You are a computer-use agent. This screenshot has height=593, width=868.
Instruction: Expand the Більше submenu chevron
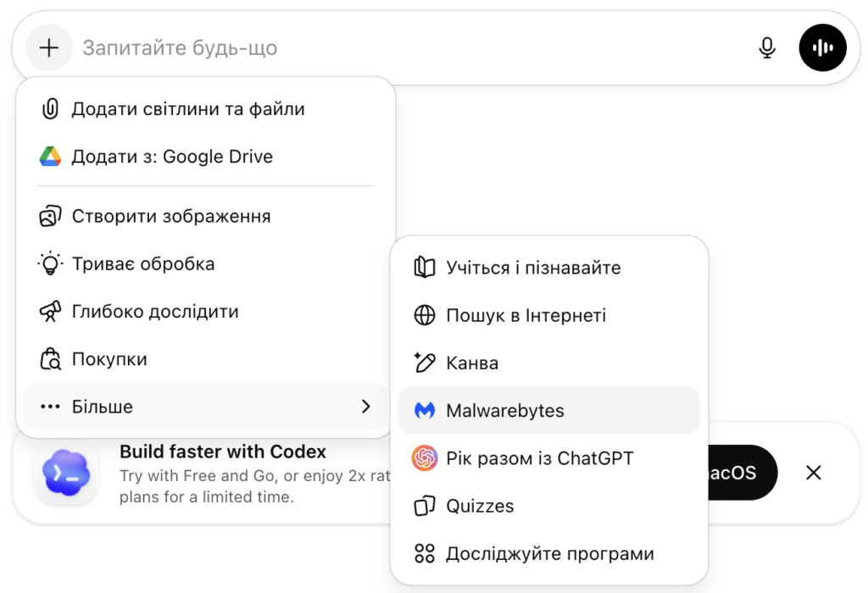tap(365, 407)
